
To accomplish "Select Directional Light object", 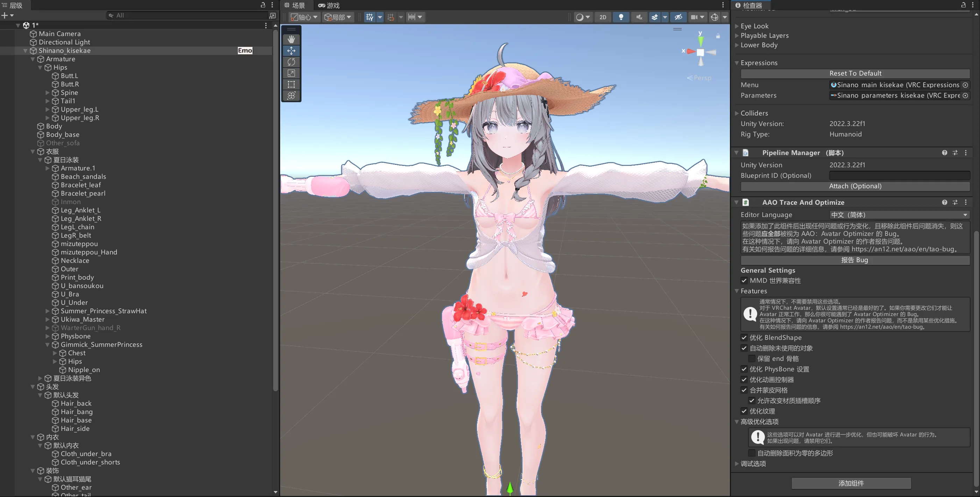I will click(x=64, y=42).
